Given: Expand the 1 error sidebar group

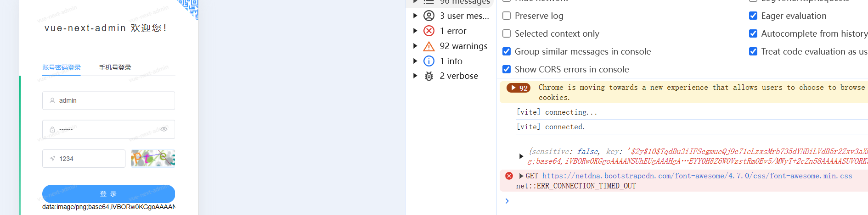Looking at the screenshot, I should 415,31.
